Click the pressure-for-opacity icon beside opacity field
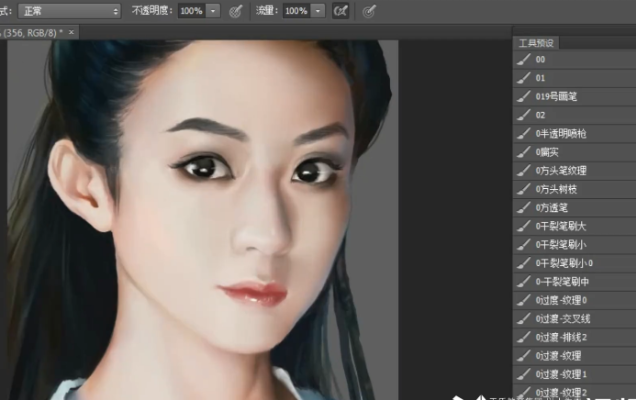The image size is (636, 400). 237,11
